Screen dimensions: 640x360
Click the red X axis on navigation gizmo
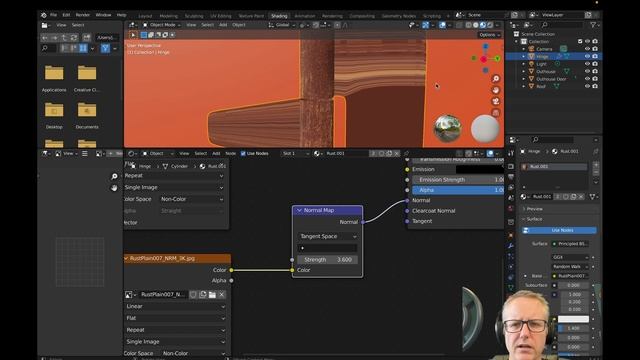click(483, 60)
